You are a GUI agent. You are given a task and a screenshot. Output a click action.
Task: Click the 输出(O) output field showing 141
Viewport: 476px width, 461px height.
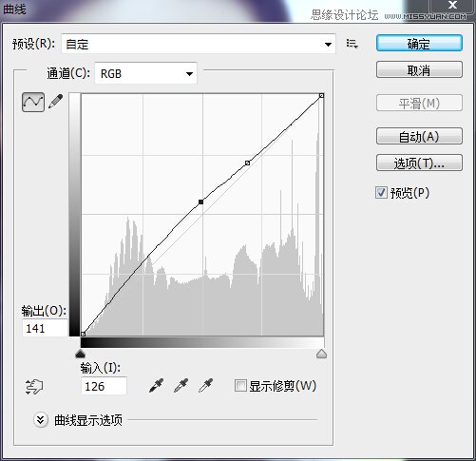click(45, 328)
